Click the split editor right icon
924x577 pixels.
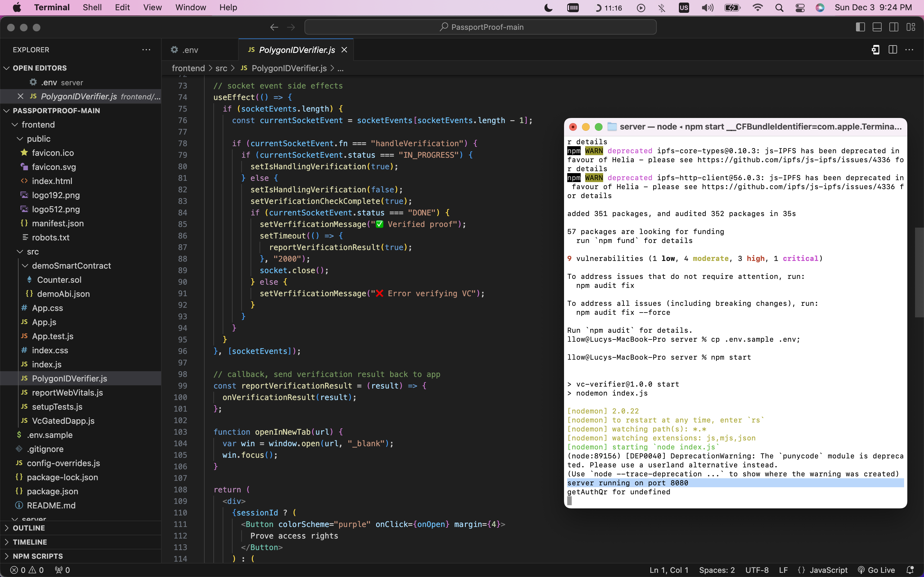(x=893, y=50)
